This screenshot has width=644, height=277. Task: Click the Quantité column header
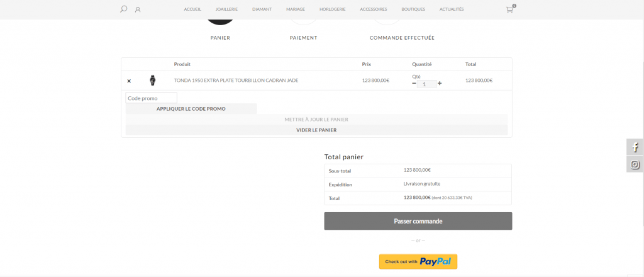(422, 64)
